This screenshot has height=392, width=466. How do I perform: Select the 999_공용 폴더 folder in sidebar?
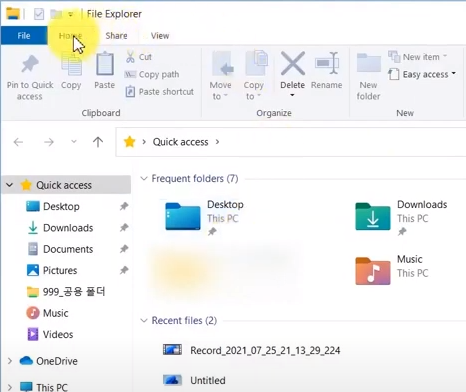coord(74,292)
